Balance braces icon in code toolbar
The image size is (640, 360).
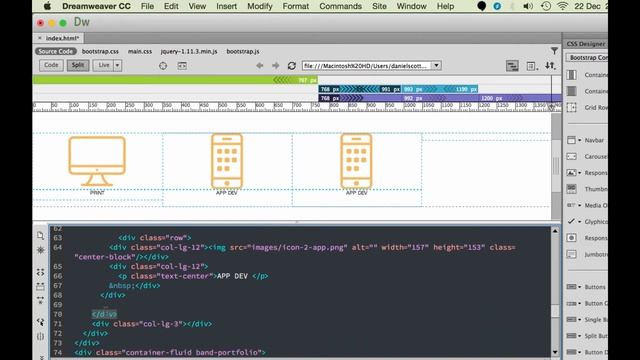click(x=40, y=336)
